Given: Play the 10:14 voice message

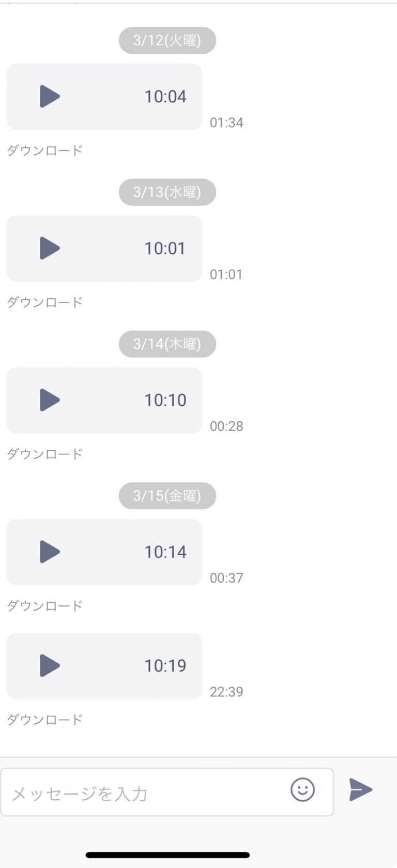Looking at the screenshot, I should [50, 552].
